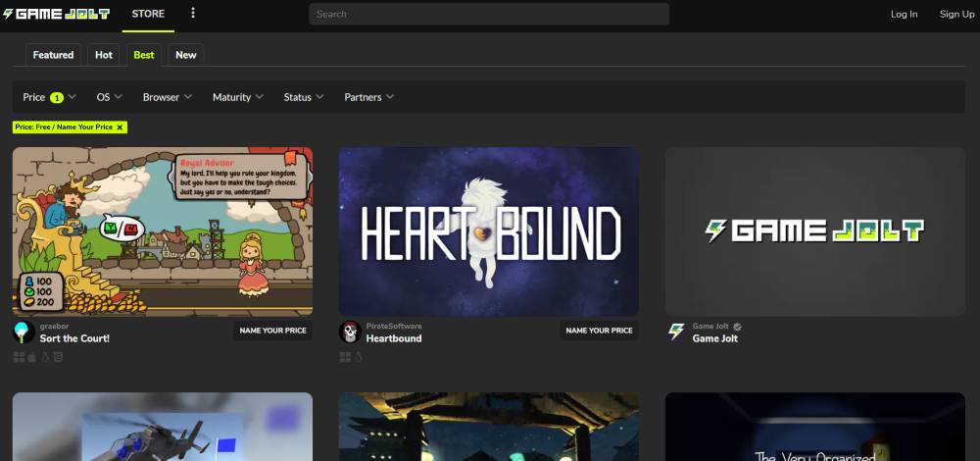Image resolution: width=980 pixels, height=461 pixels.
Task: Click Name Your Price for Heartbound
Action: (x=600, y=331)
